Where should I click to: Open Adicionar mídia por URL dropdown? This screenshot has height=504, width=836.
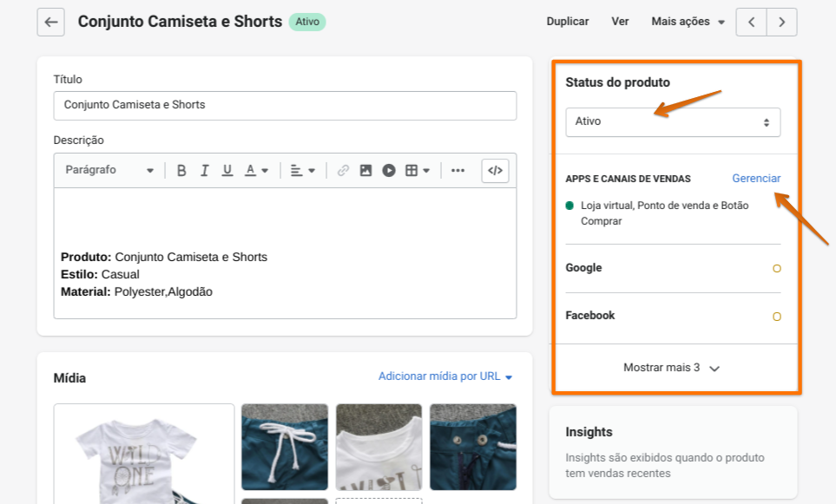(445, 376)
